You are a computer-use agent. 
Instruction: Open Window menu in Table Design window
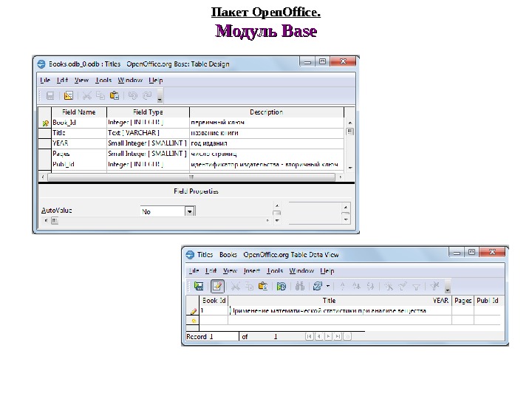[130, 80]
